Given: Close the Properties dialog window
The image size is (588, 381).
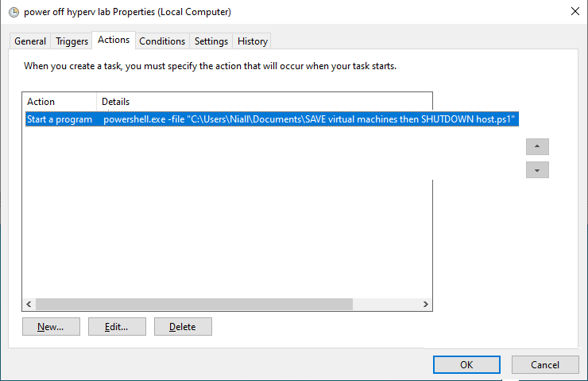Looking at the screenshot, I should point(574,11).
